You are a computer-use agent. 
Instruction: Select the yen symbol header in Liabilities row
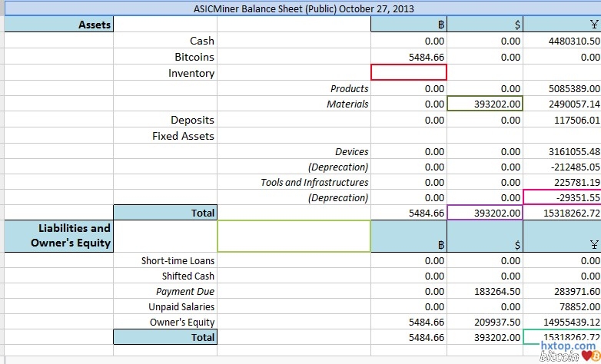[594, 245]
